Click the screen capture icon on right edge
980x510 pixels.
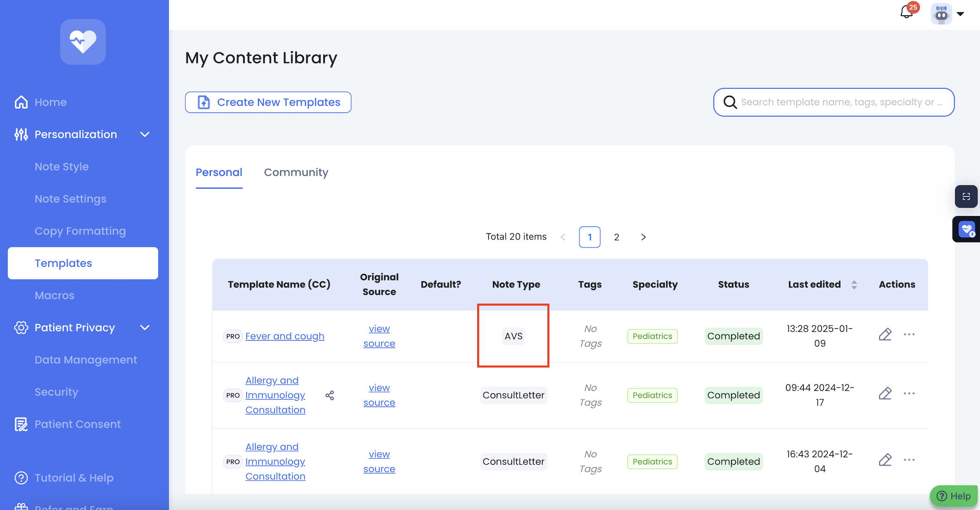[x=966, y=196]
